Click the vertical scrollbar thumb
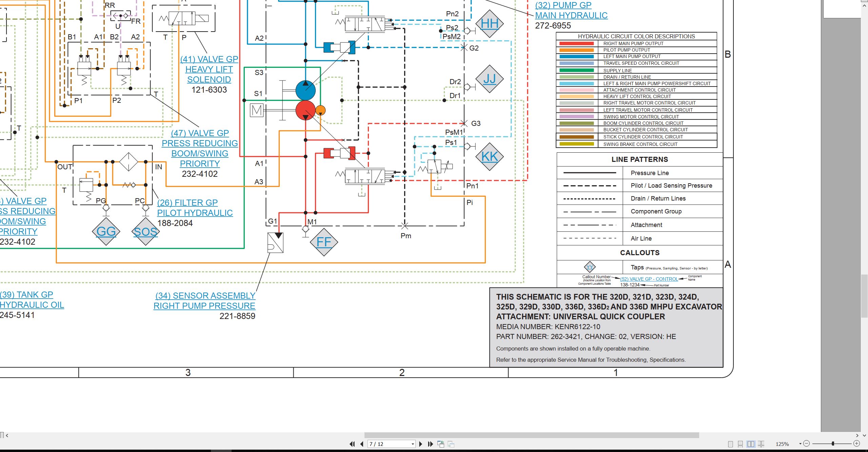The width and height of the screenshot is (868, 452). point(864,296)
